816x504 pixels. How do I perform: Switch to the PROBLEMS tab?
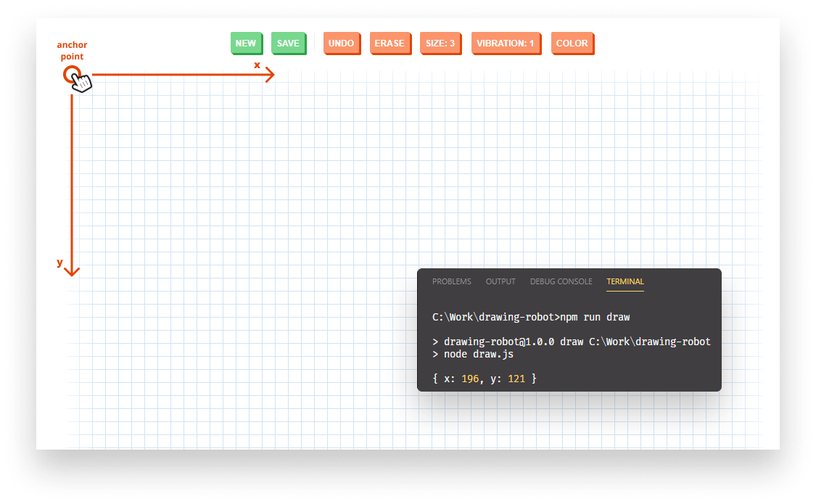coord(452,281)
